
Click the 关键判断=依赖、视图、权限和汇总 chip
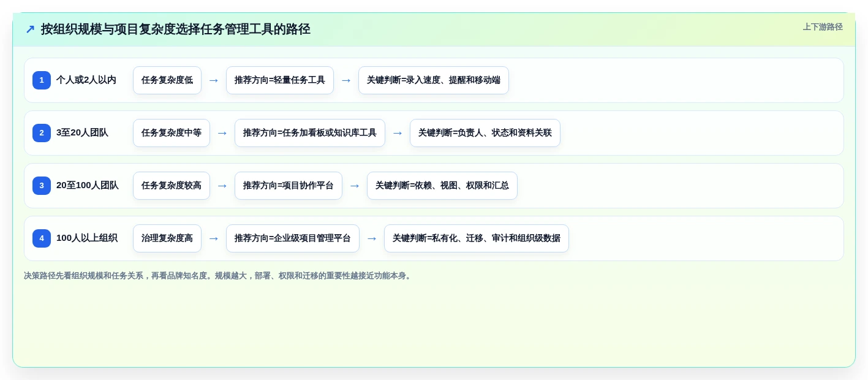442,186
